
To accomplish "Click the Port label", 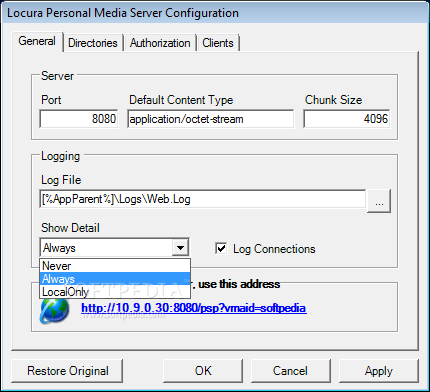I will (51, 100).
